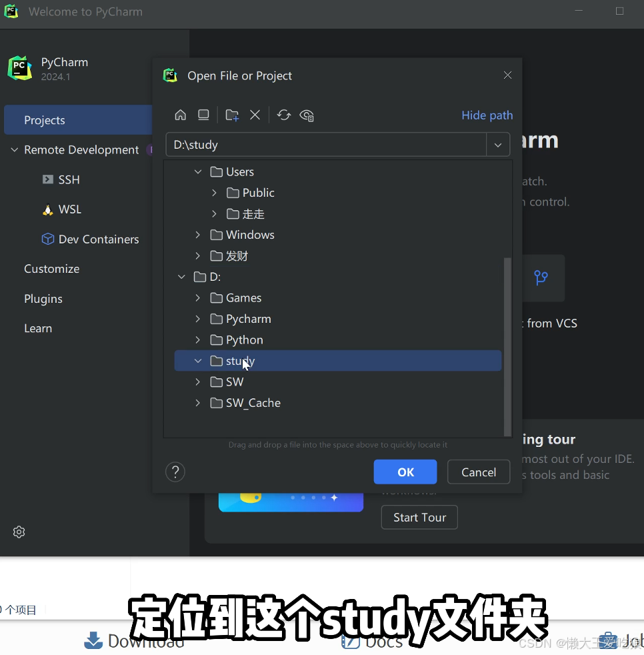Collapse the Remote Development section
The width and height of the screenshot is (644, 655).
pos(15,149)
